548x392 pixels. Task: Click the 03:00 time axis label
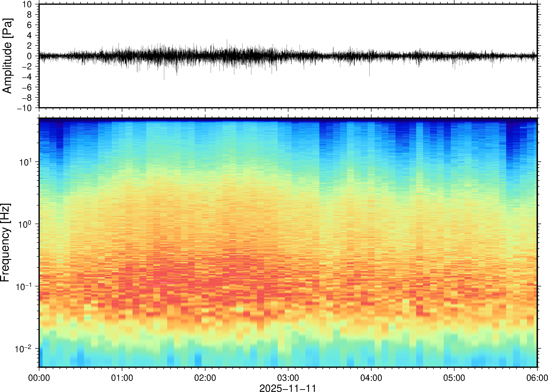click(288, 378)
